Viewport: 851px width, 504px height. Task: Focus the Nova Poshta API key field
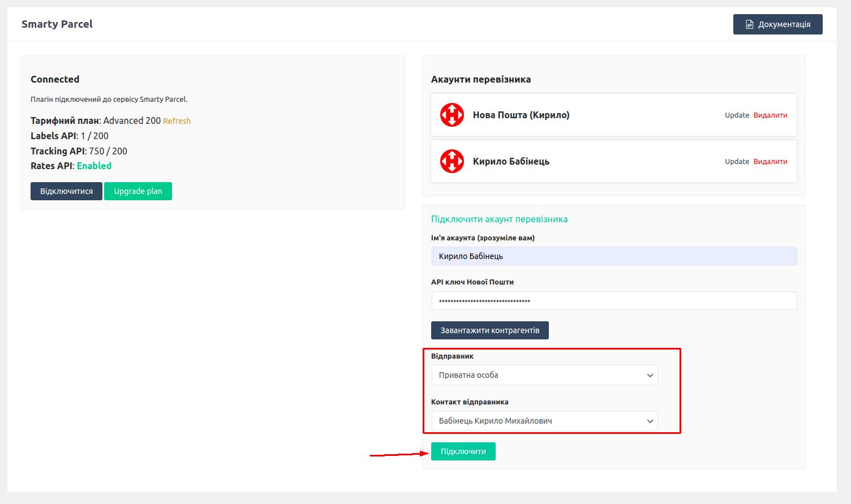click(614, 300)
